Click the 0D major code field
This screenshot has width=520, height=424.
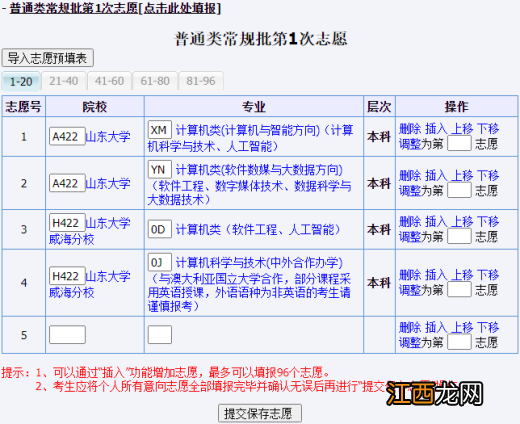click(160, 229)
